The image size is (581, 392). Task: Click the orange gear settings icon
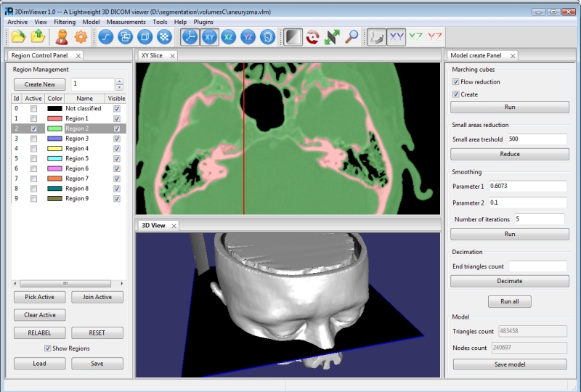pos(81,37)
